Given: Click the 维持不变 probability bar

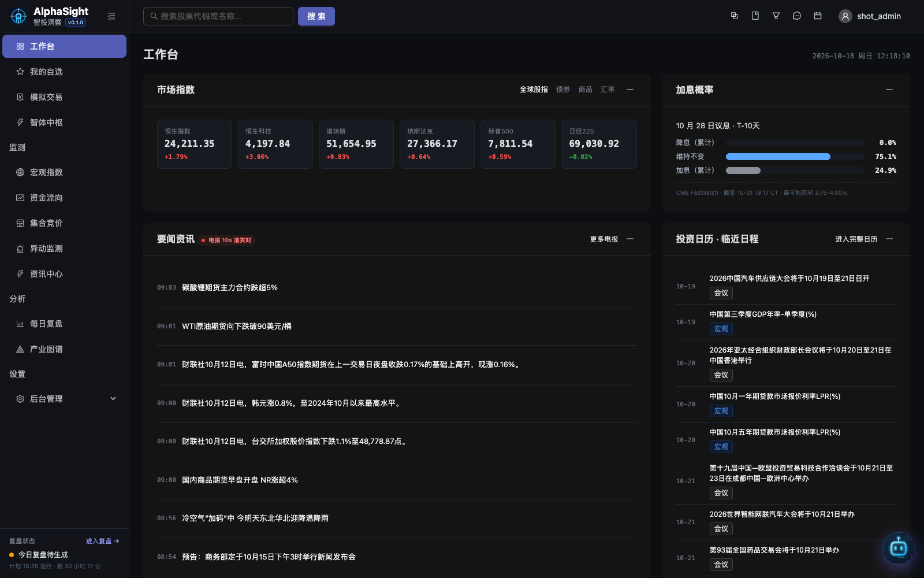Looking at the screenshot, I should coord(795,157).
